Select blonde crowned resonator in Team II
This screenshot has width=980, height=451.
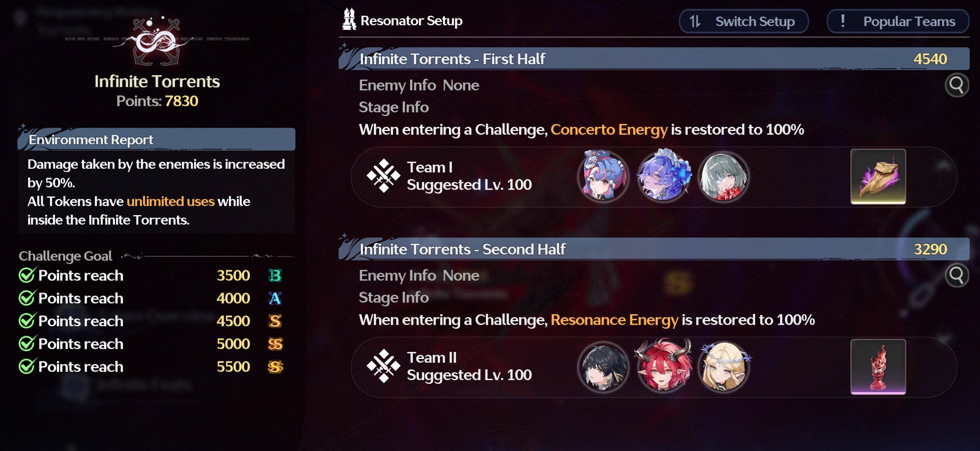tap(724, 367)
